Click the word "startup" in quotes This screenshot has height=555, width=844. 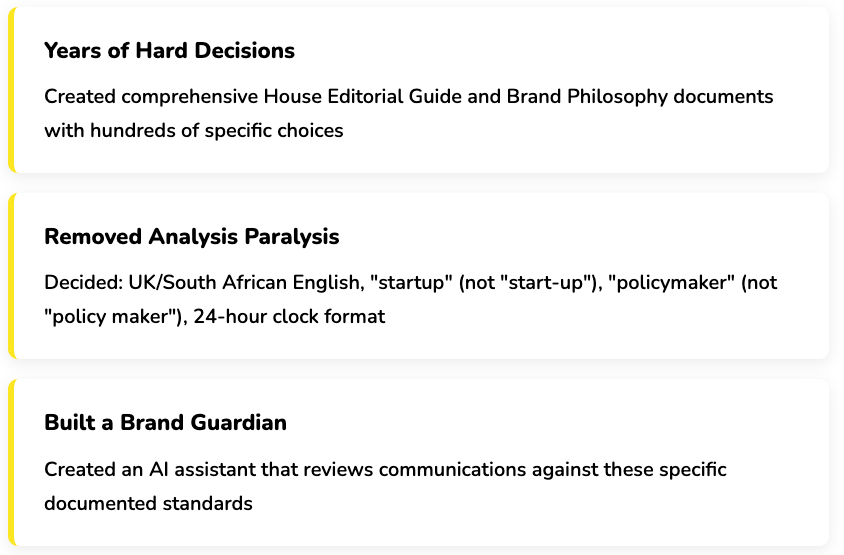point(411,283)
